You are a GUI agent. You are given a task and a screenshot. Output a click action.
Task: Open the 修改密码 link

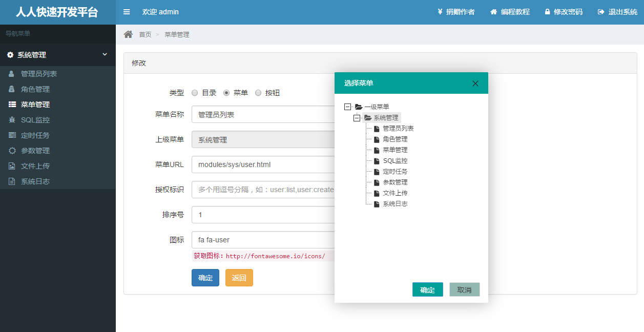point(564,12)
